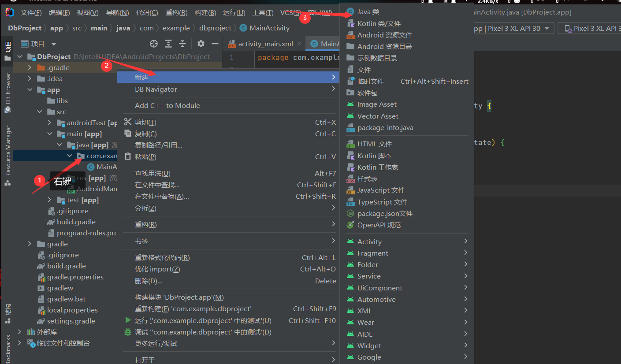Close the activity_main.xml tab

299,44
